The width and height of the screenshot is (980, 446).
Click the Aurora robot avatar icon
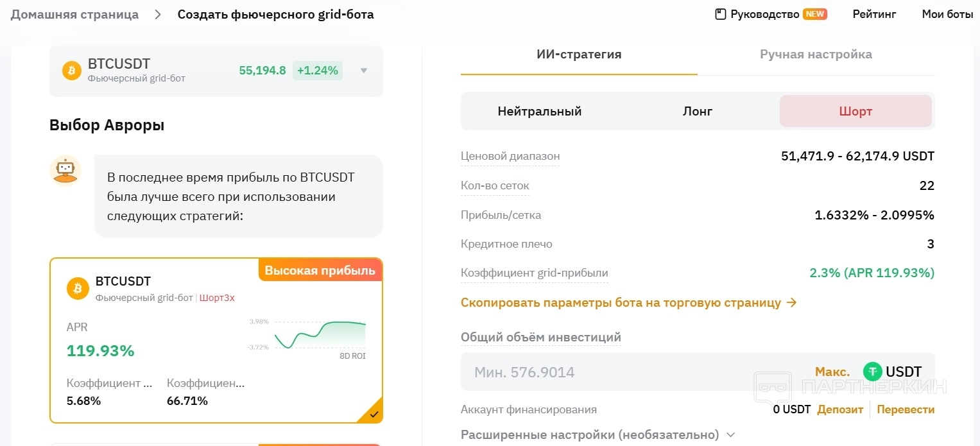pyautogui.click(x=65, y=171)
